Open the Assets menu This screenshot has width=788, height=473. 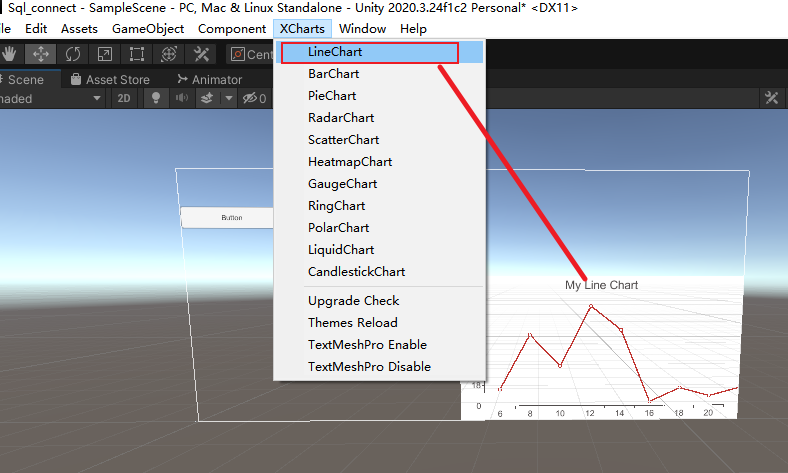click(x=79, y=29)
